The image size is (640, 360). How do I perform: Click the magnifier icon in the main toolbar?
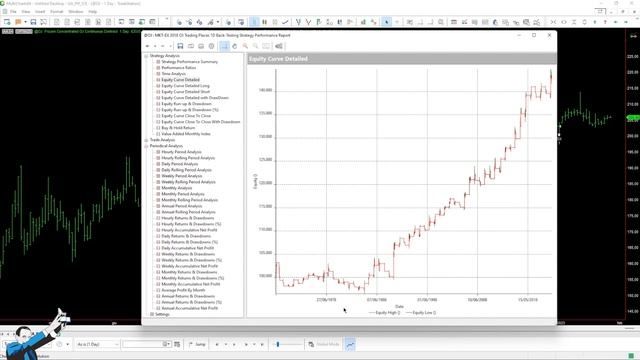[441, 22]
